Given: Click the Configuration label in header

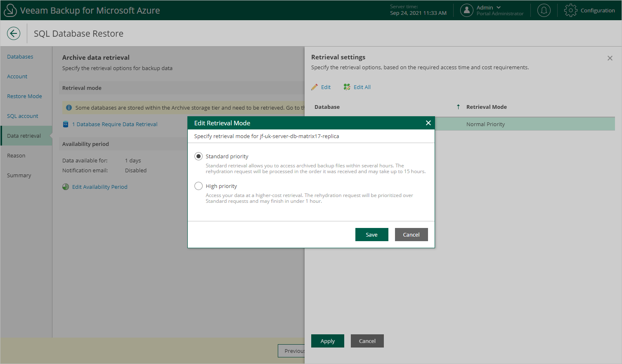Looking at the screenshot, I should [x=598, y=10].
